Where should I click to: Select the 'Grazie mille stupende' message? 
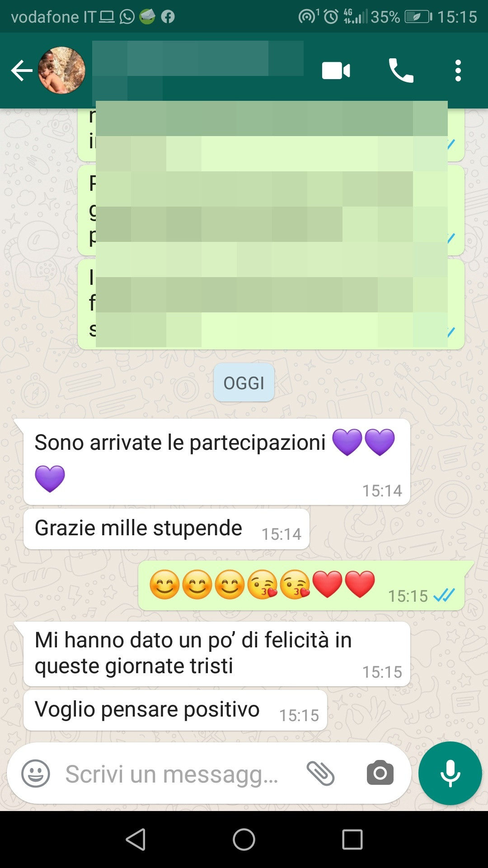click(166, 529)
